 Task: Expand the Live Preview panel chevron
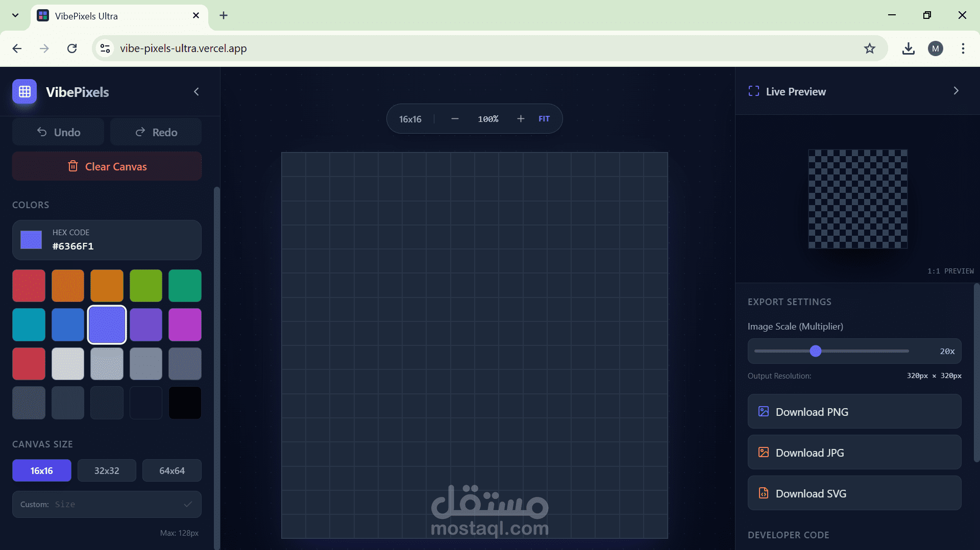coord(955,90)
